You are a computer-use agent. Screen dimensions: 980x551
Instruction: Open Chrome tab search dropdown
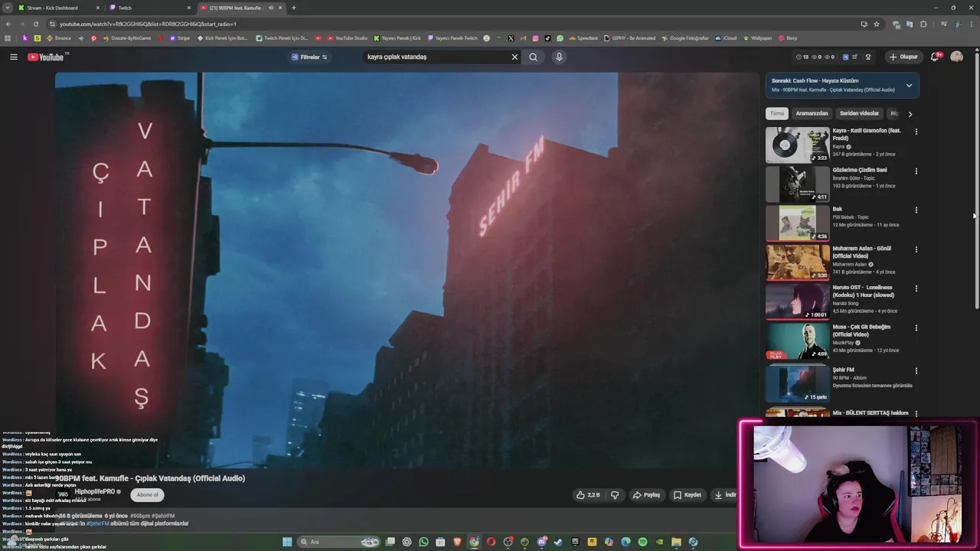(8, 8)
